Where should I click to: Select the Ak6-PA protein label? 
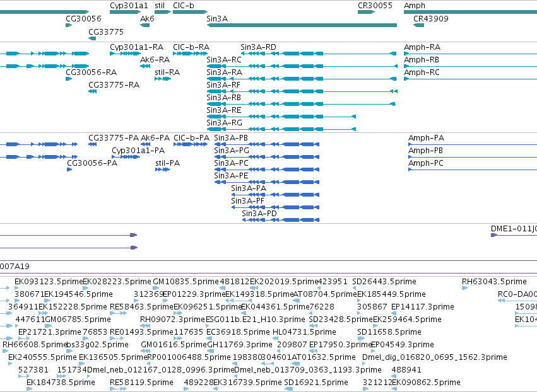[155, 138]
